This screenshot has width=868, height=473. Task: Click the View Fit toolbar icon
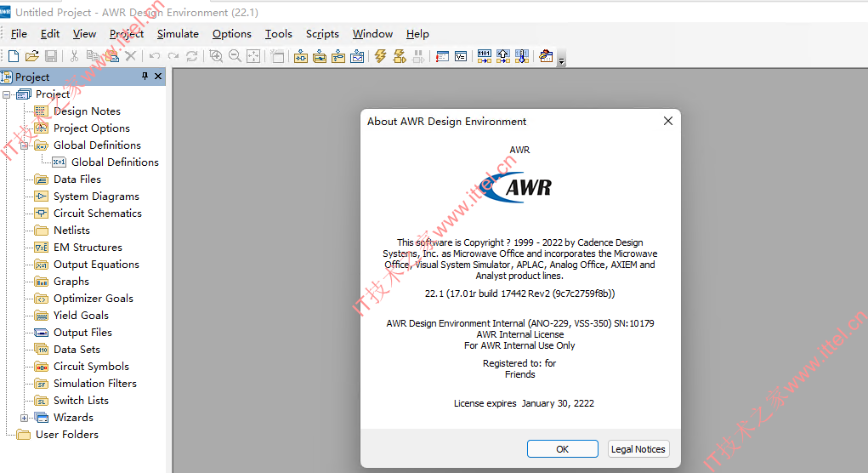(253, 56)
